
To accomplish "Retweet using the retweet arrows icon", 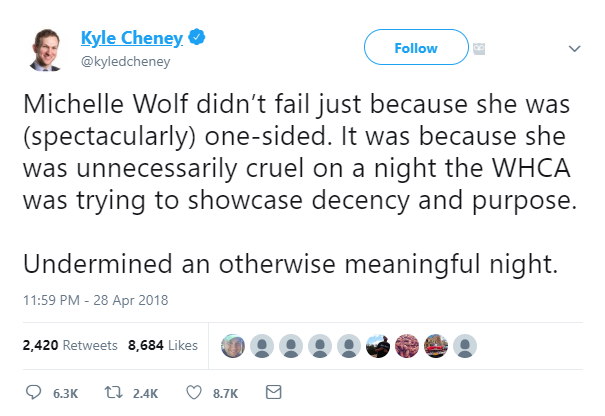I will 114,393.
